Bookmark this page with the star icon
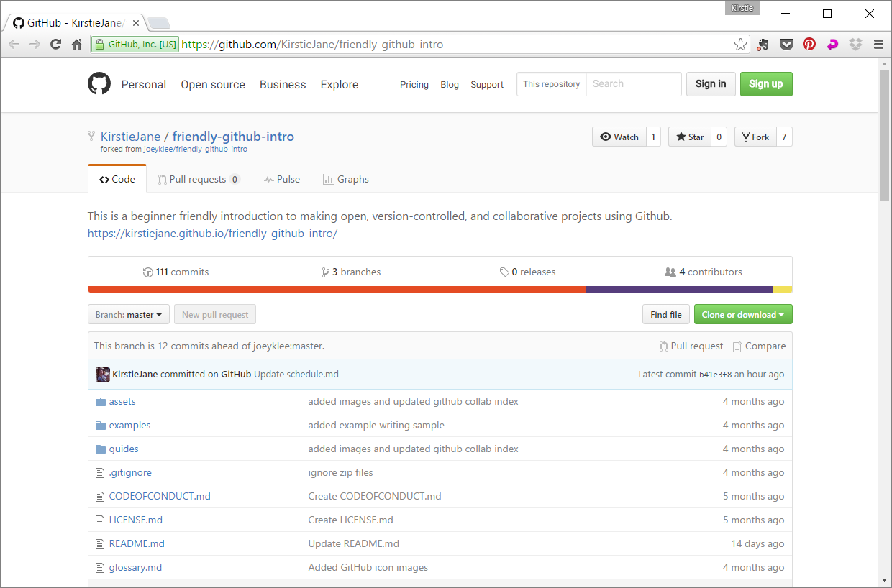This screenshot has height=588, width=892. pyautogui.click(x=740, y=45)
